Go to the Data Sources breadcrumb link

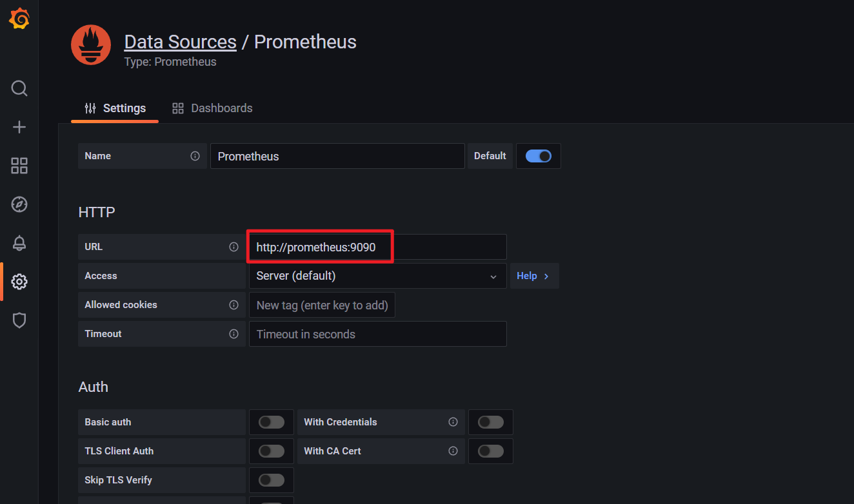(180, 42)
